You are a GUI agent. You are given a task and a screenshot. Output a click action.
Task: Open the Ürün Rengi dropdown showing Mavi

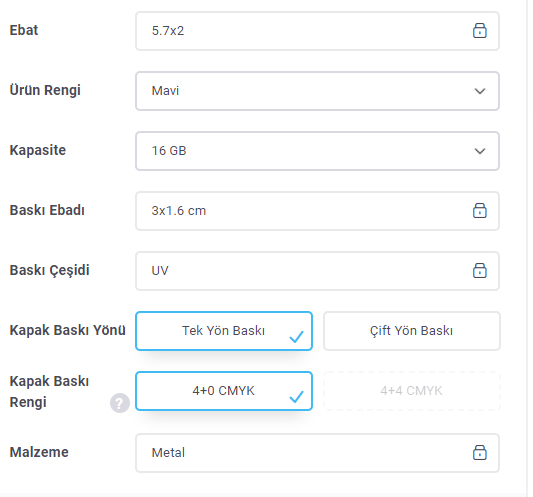[317, 91]
